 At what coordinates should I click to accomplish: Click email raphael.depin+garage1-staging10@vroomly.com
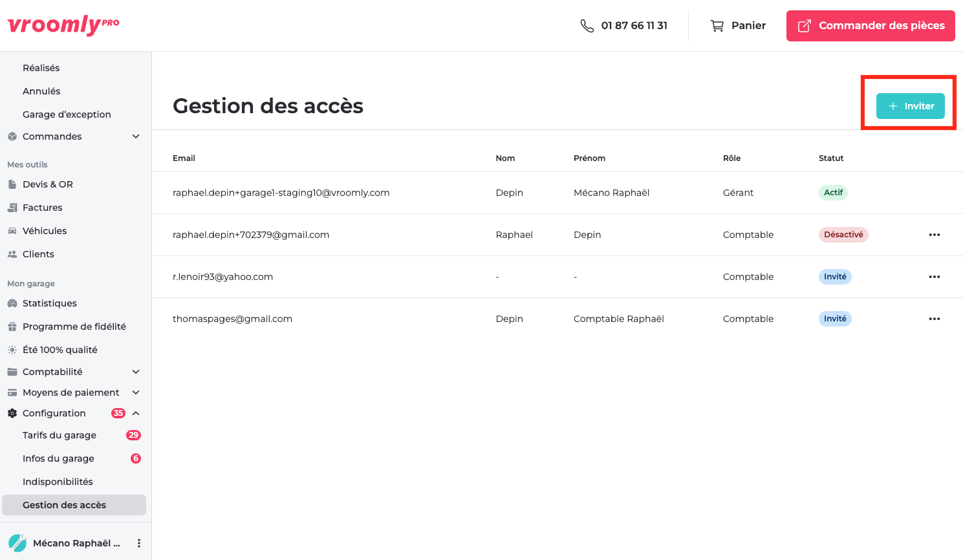[281, 193]
